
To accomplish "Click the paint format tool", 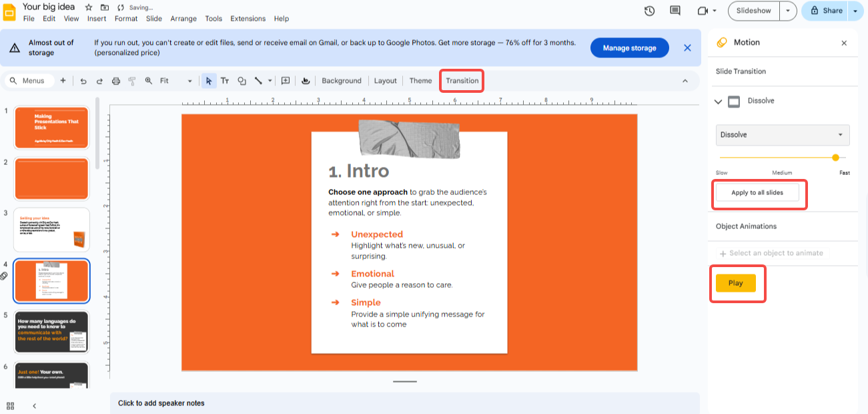I will 131,80.
